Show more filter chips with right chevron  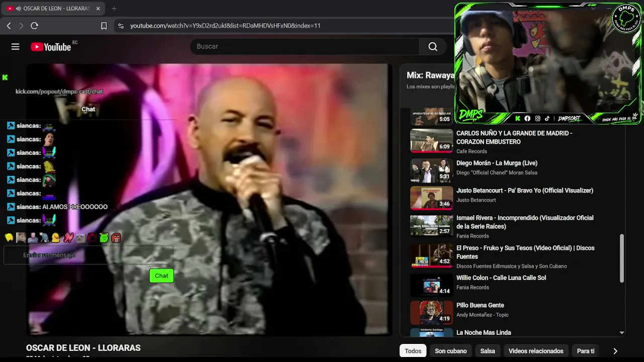point(615,351)
